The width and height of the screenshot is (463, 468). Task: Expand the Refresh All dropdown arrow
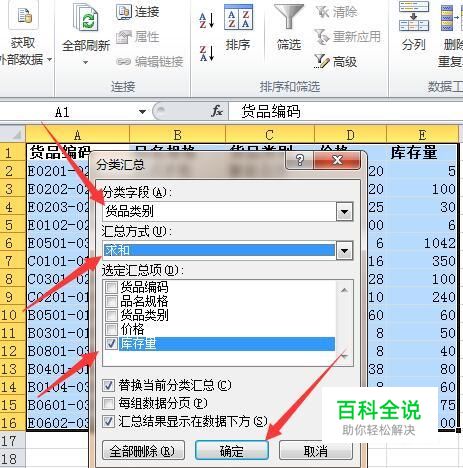[85, 62]
